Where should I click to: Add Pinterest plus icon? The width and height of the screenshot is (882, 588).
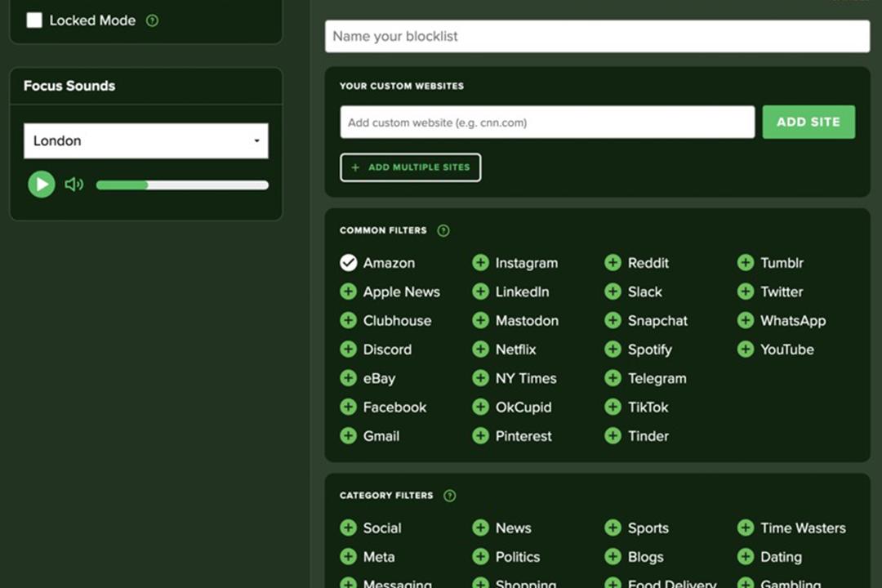click(480, 435)
